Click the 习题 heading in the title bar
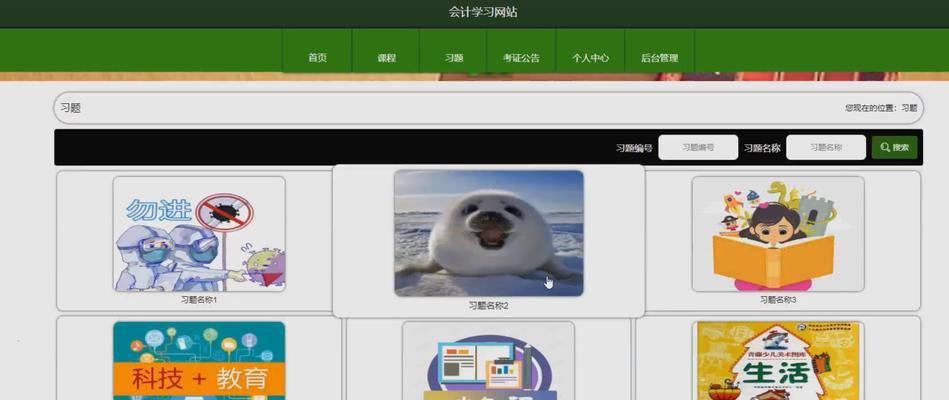 click(70, 108)
